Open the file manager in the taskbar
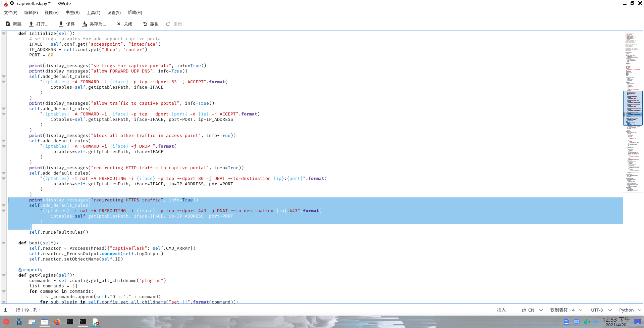Viewport: 644px width, 328px height. pyautogui.click(x=45, y=322)
